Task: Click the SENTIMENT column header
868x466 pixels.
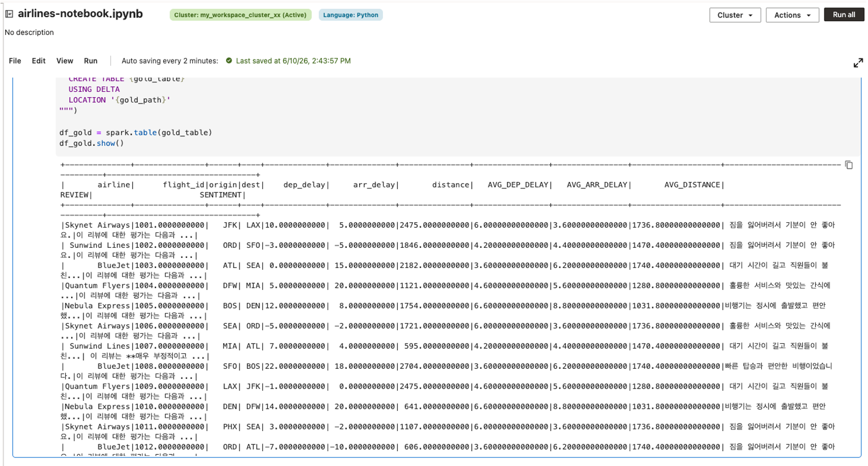Action: click(220, 195)
